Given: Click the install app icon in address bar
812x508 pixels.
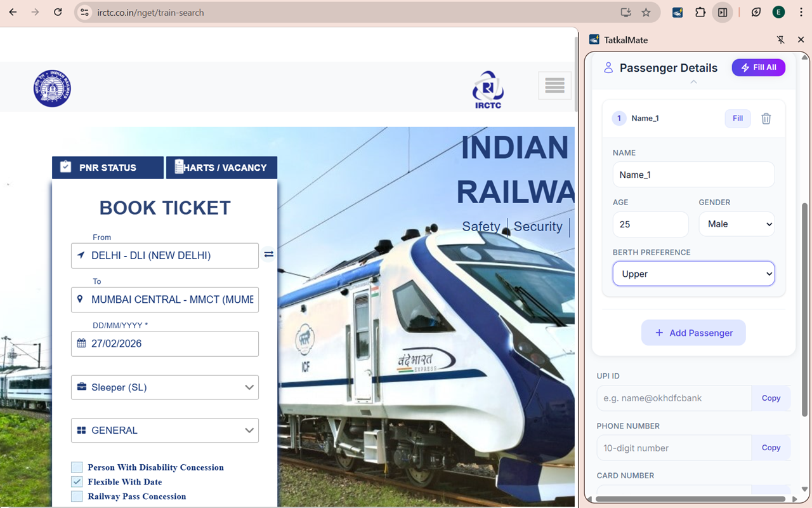Looking at the screenshot, I should 625,12.
